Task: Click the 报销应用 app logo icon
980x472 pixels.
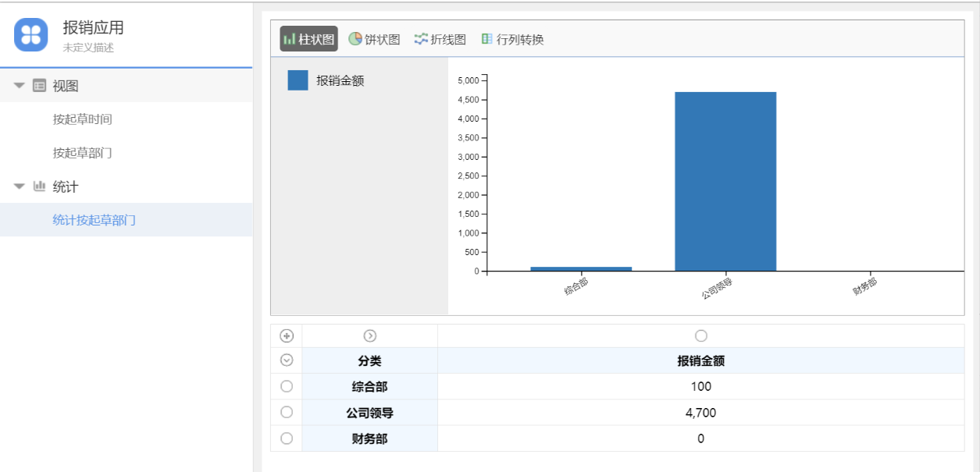Action: [31, 34]
